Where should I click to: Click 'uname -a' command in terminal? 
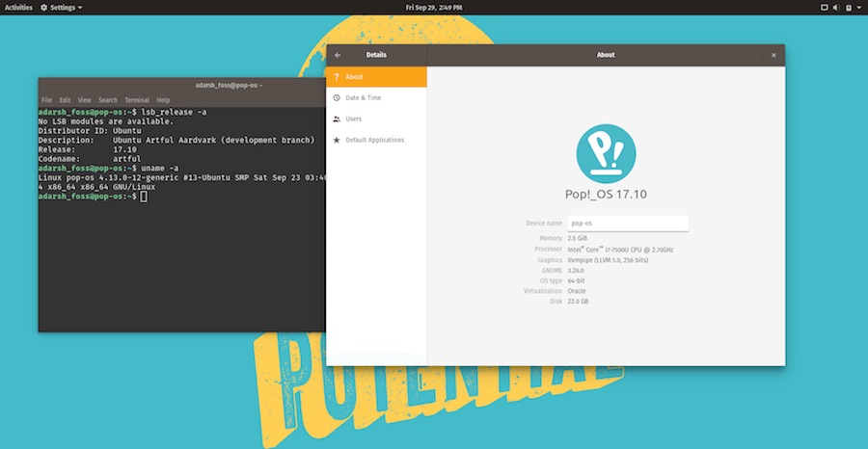pos(160,169)
